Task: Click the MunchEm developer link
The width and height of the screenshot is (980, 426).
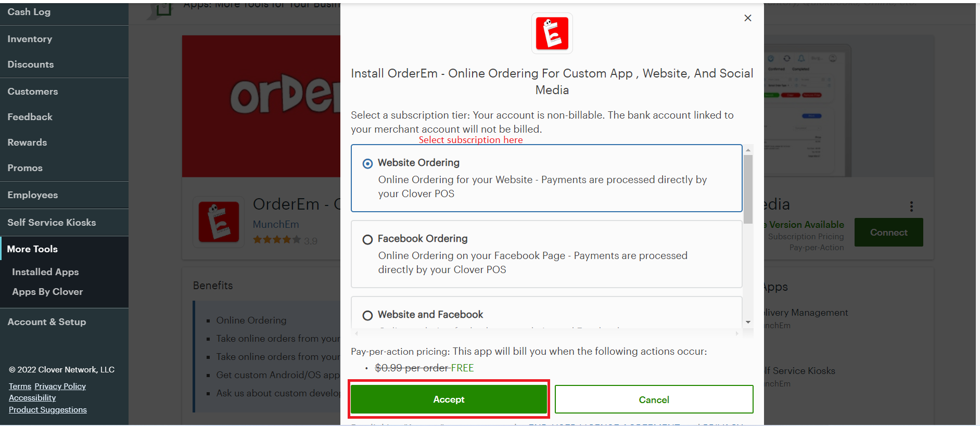Action: 276,224
